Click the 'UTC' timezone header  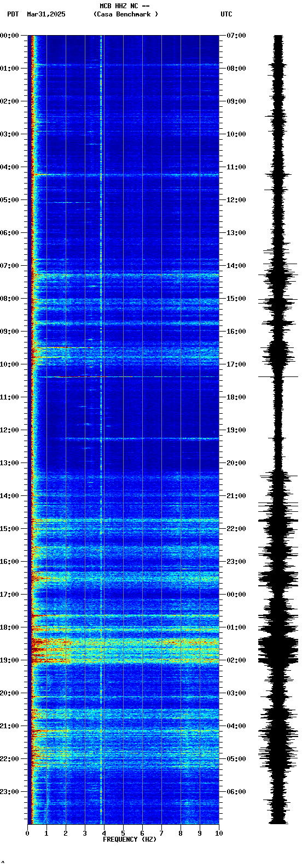226,14
